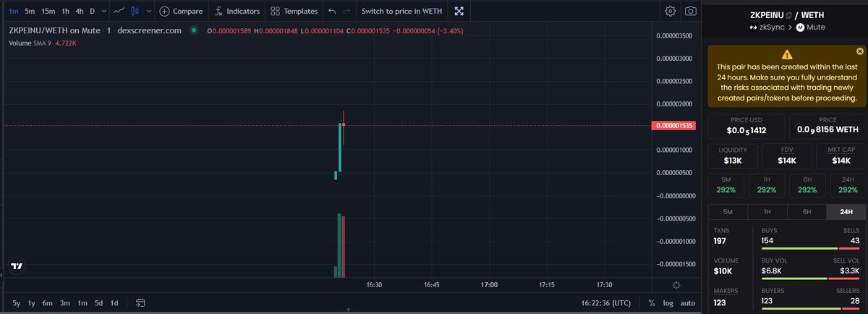This screenshot has width=868, height=314.
Task: Open the Go to date calendar icon
Action: point(140,303)
